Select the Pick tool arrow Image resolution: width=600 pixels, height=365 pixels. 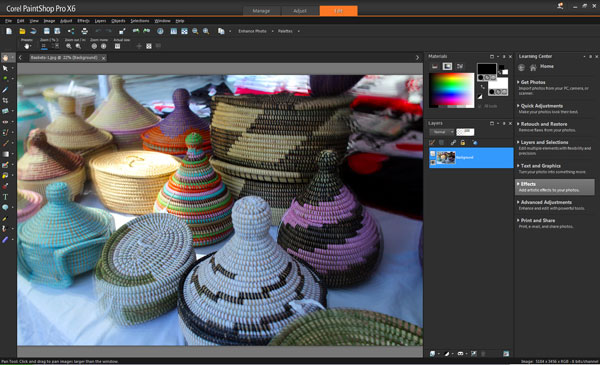click(x=5, y=68)
